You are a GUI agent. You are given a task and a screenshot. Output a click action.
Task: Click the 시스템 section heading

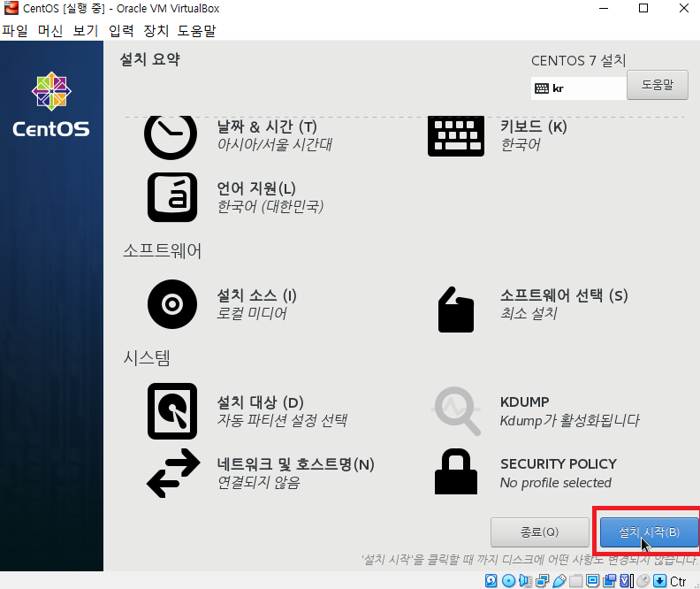147,358
